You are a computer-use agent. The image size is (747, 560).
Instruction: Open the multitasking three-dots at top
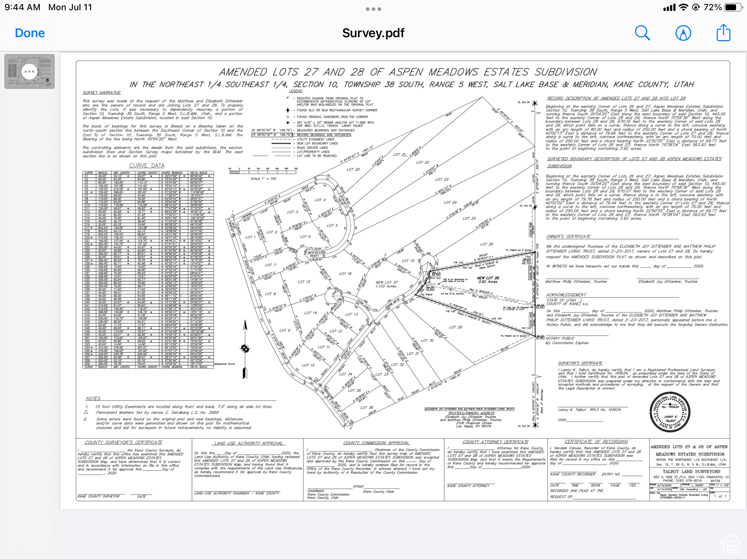(x=373, y=9)
